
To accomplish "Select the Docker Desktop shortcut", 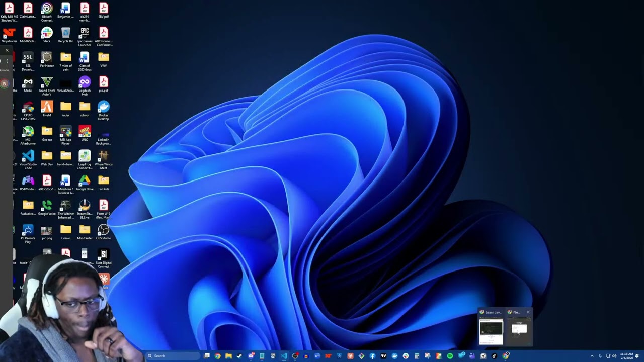I will (x=103, y=111).
